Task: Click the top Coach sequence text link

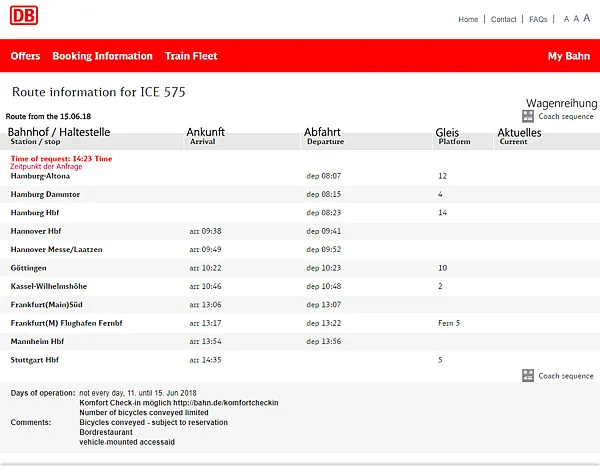Action: point(566,117)
